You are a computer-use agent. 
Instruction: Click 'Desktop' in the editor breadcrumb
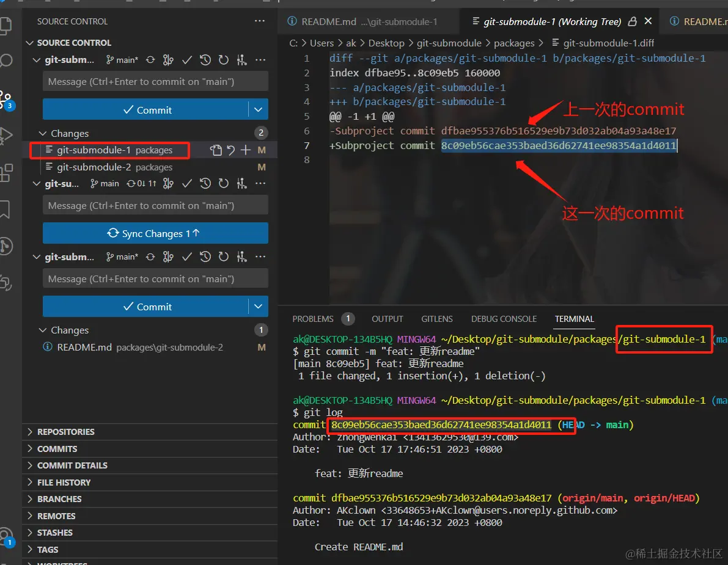386,43
